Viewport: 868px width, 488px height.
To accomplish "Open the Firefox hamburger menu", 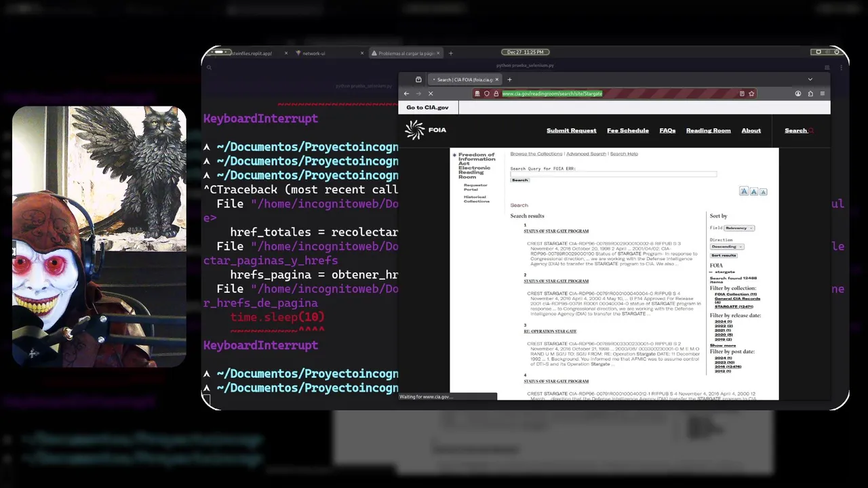I will (823, 94).
